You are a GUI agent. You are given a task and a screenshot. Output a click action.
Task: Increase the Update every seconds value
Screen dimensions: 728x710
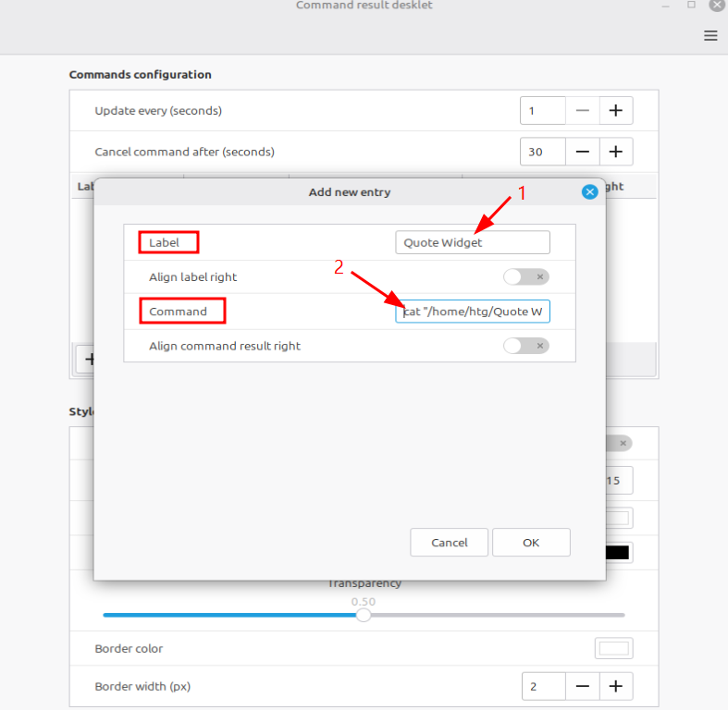click(x=616, y=111)
